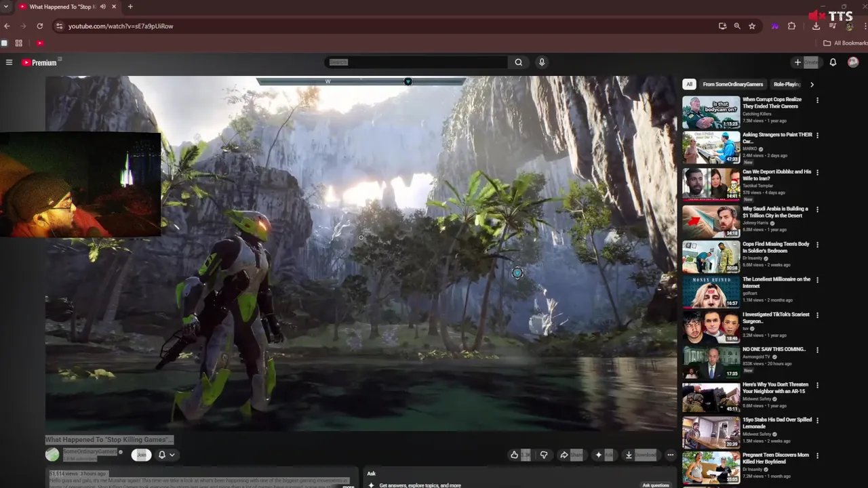Open the YouTube guide hamburger menu

pos(9,62)
